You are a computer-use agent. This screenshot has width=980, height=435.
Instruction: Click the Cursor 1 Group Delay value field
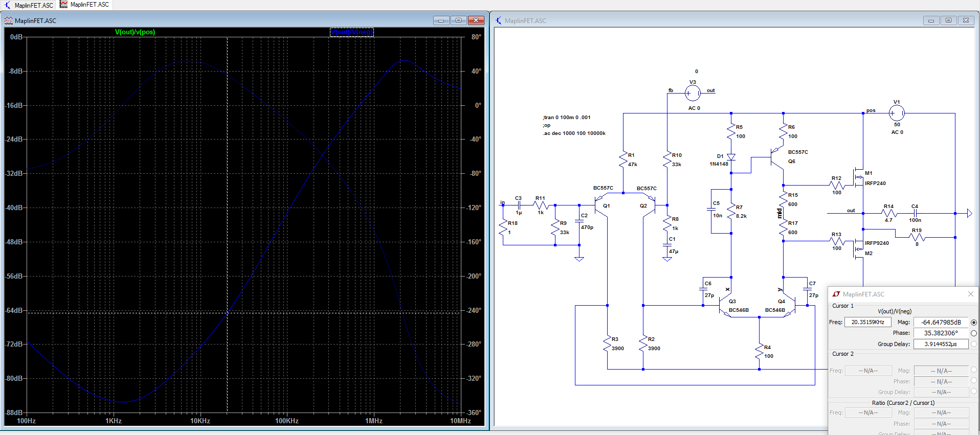click(x=941, y=344)
